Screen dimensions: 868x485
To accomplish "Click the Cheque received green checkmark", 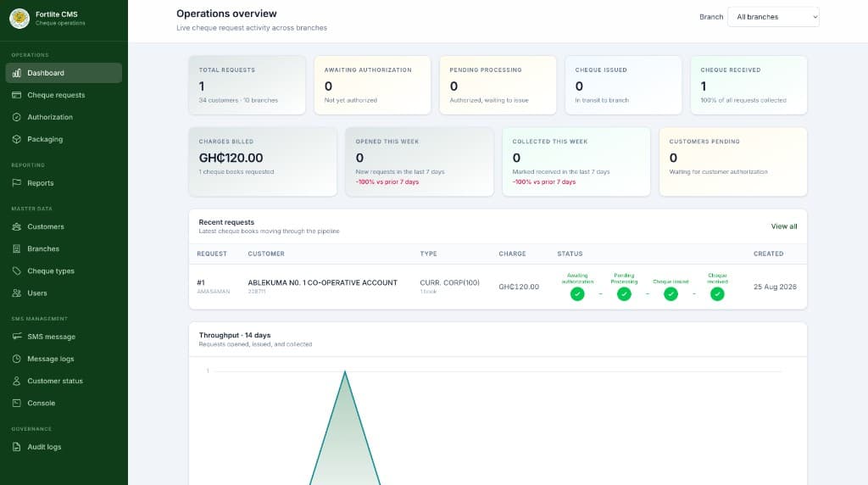I will (x=717, y=294).
